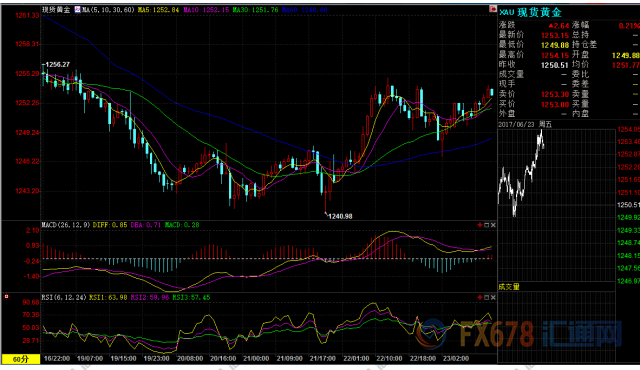Open the 60分 period selector
This screenshot has height=370, width=640.
[21, 359]
